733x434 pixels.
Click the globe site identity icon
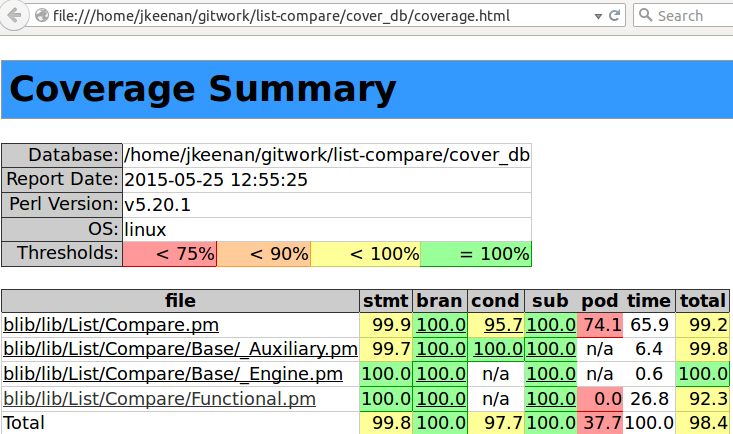click(x=41, y=15)
